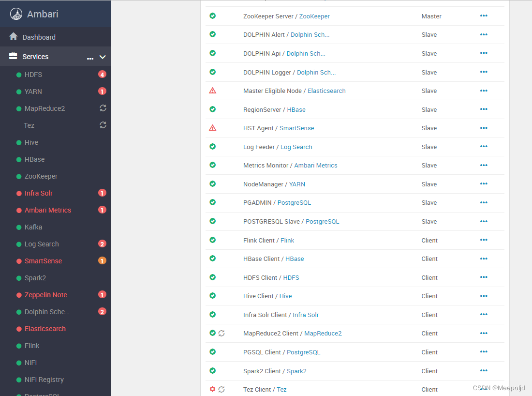The height and width of the screenshot is (396, 532).
Task: Click Log Feeder green status icon
Action: (213, 146)
